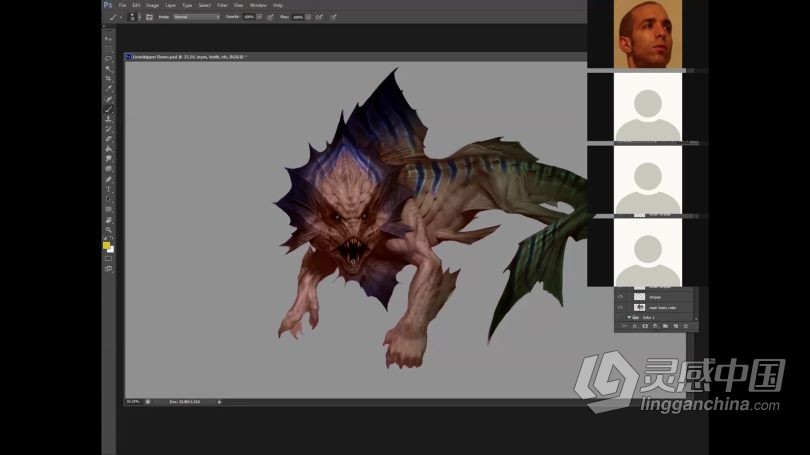Open the File menu
810x455 pixels.
(x=122, y=5)
